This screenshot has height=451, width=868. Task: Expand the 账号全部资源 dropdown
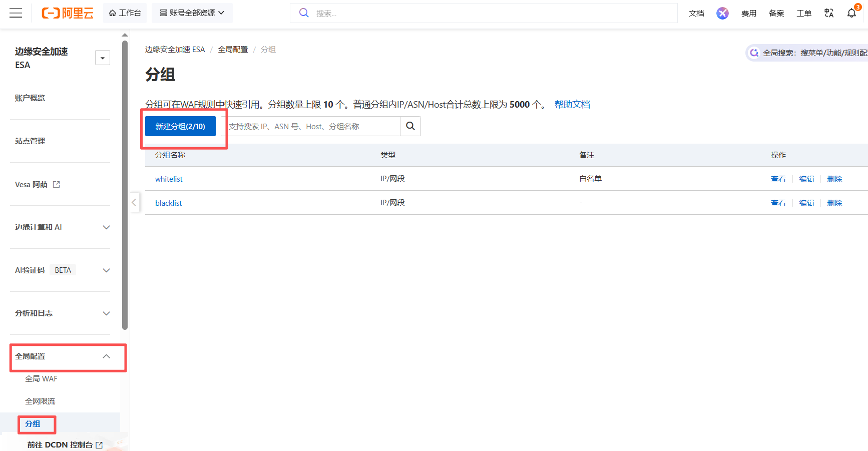[192, 13]
